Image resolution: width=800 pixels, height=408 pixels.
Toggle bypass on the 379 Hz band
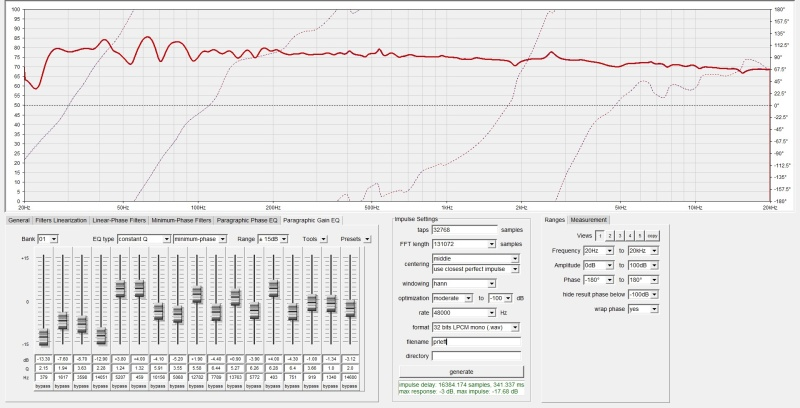point(43,384)
